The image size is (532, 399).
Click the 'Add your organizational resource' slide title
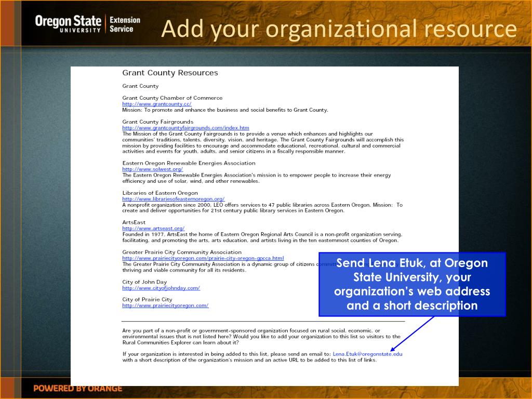339,29
